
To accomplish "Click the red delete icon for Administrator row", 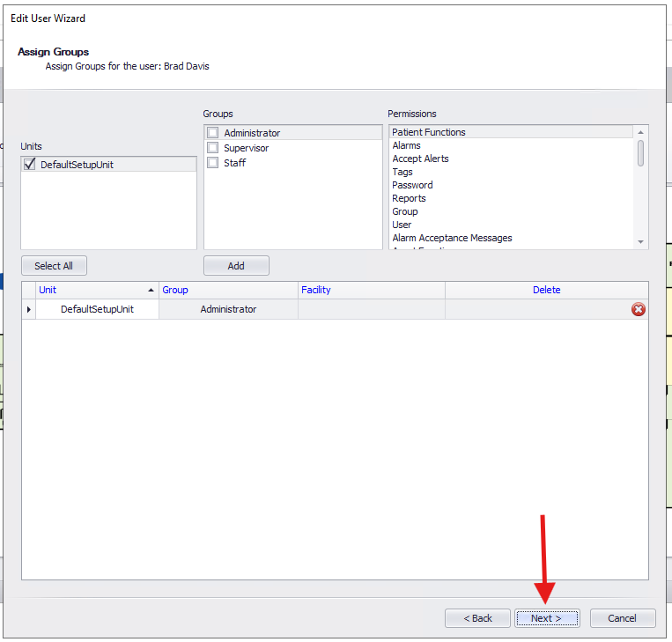I will [x=639, y=309].
